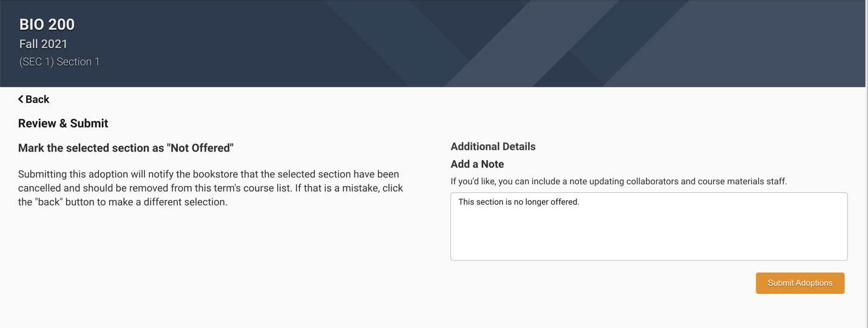The height and width of the screenshot is (328, 868).
Task: Click the Back chevron arrow icon
Action: point(21,99)
